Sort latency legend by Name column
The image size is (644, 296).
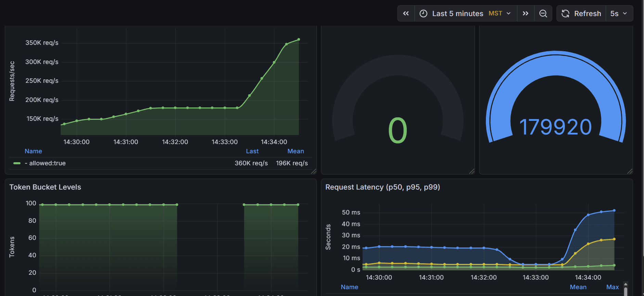[349, 287]
